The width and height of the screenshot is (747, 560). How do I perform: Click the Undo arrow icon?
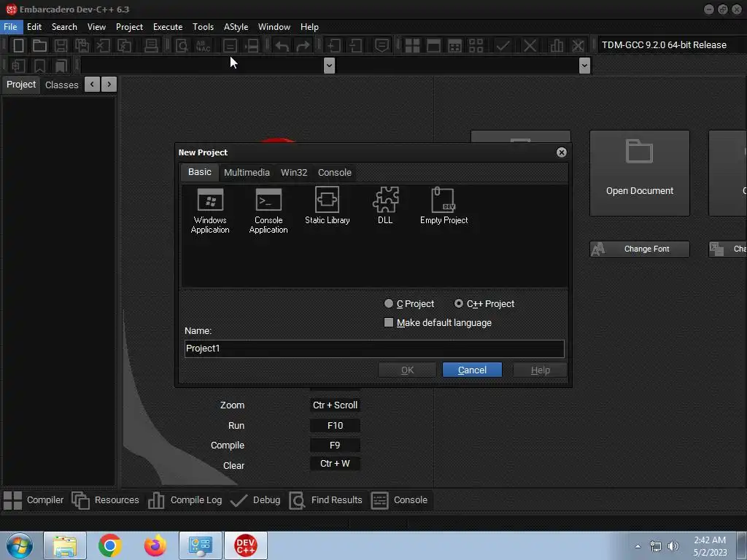pyautogui.click(x=282, y=45)
